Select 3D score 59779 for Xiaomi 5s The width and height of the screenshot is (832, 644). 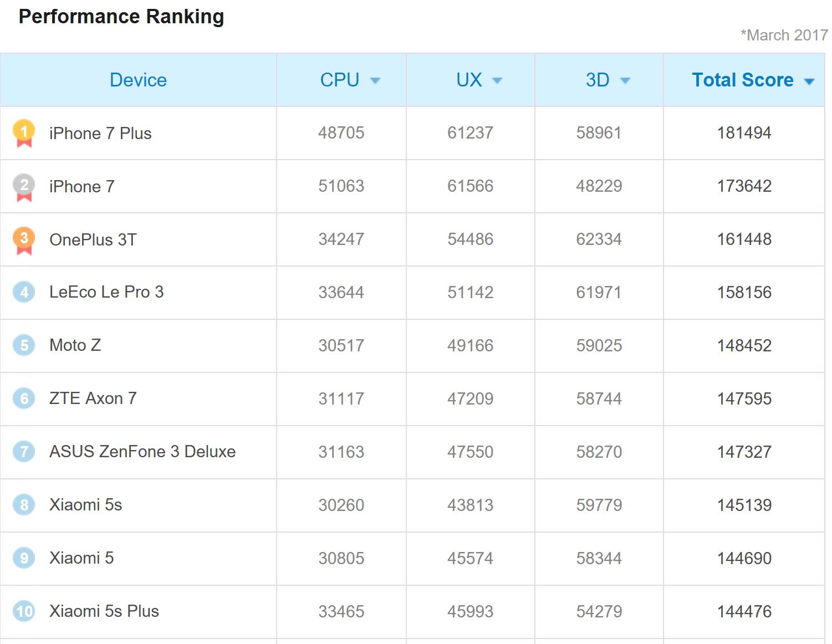(599, 505)
